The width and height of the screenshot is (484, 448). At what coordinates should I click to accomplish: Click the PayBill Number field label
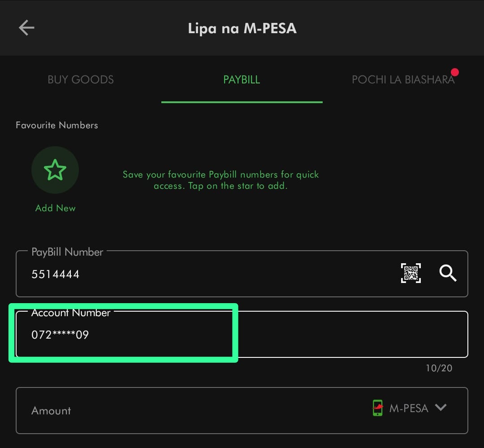67,252
